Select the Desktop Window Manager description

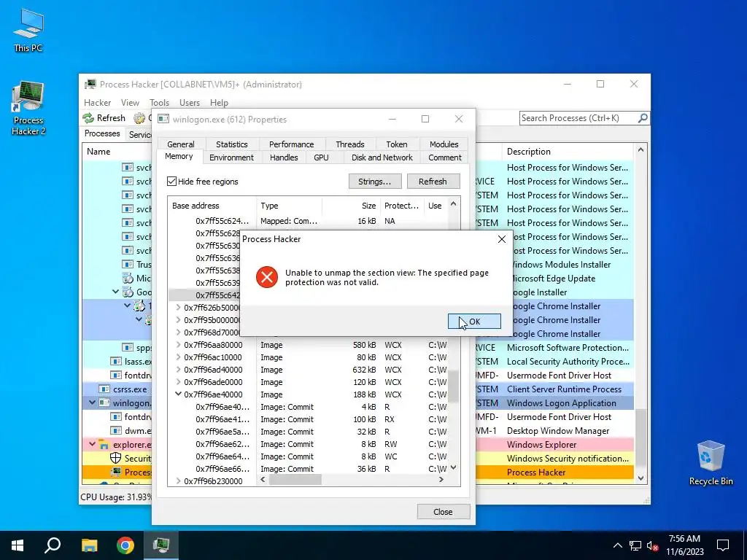pos(558,430)
